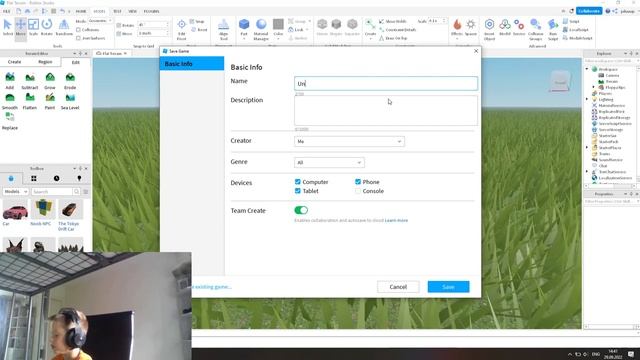This screenshot has height=360, width=640.
Task: Switch to the Create tab in Terrain Editor
Action: [x=14, y=62]
